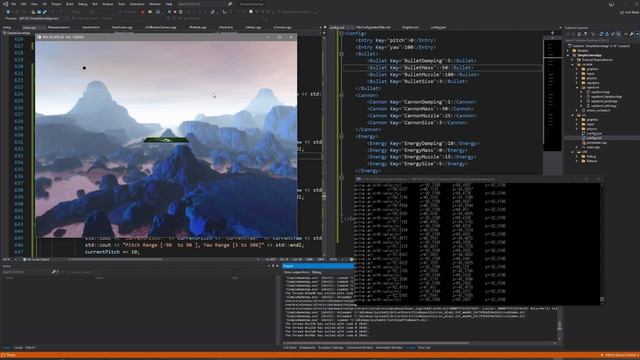
Task: Open the Build menu
Action: 70,4
